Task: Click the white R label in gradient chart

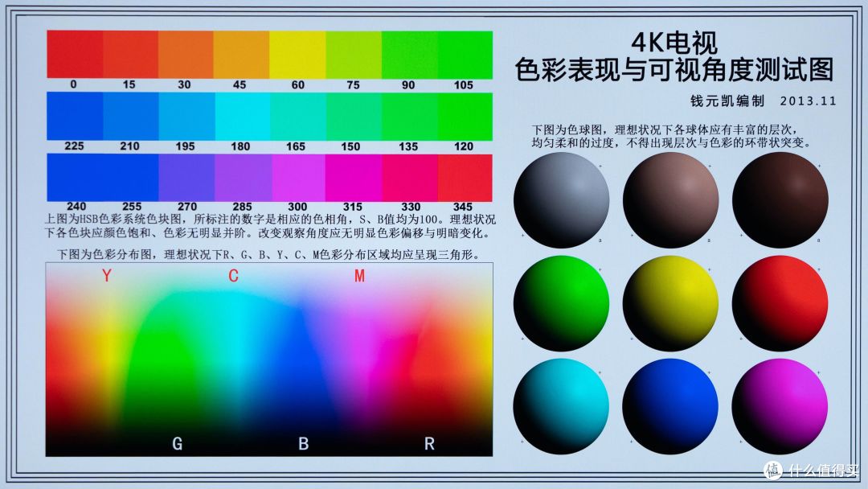Action: (429, 444)
